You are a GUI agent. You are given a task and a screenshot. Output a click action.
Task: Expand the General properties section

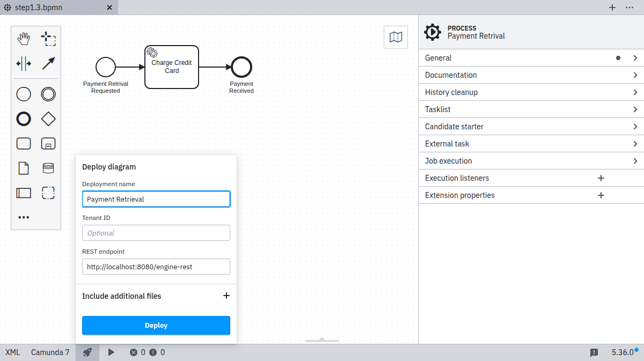(x=531, y=58)
